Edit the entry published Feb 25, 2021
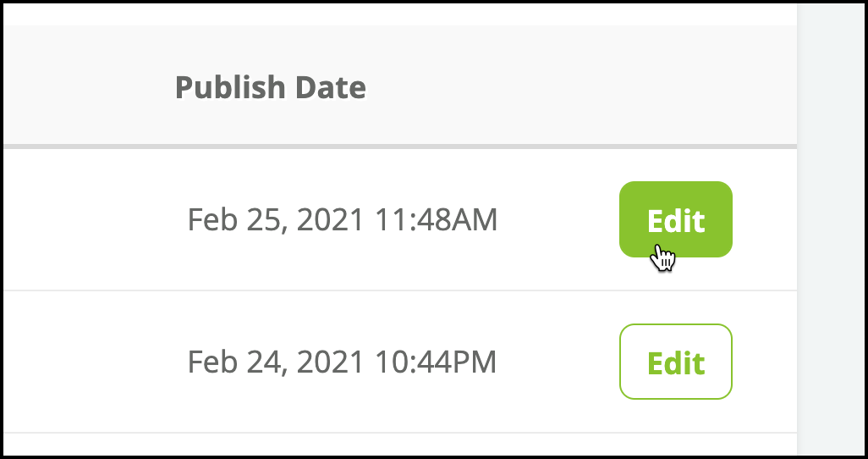Viewport: 868px width, 459px height. click(675, 219)
